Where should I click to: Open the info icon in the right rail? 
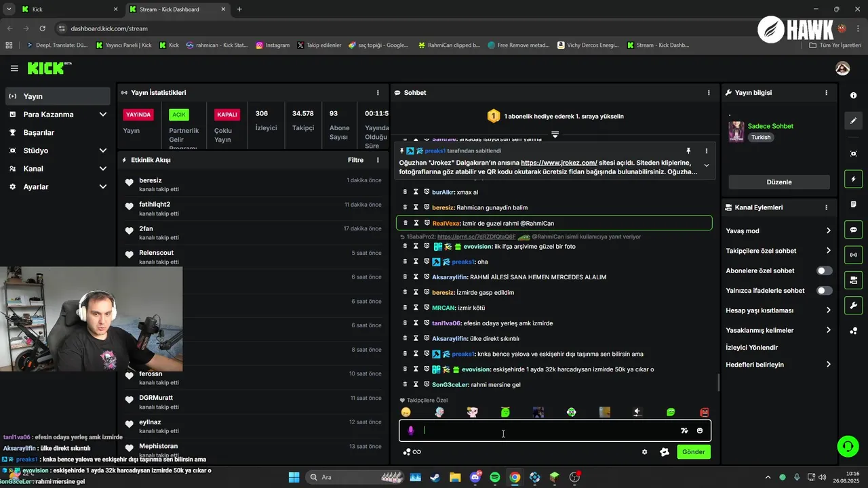[x=853, y=96]
